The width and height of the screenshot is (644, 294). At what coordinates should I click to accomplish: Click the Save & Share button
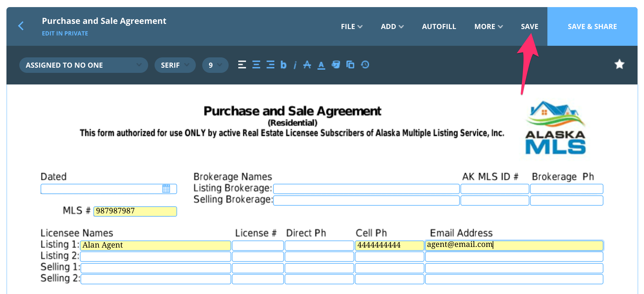[x=592, y=26]
